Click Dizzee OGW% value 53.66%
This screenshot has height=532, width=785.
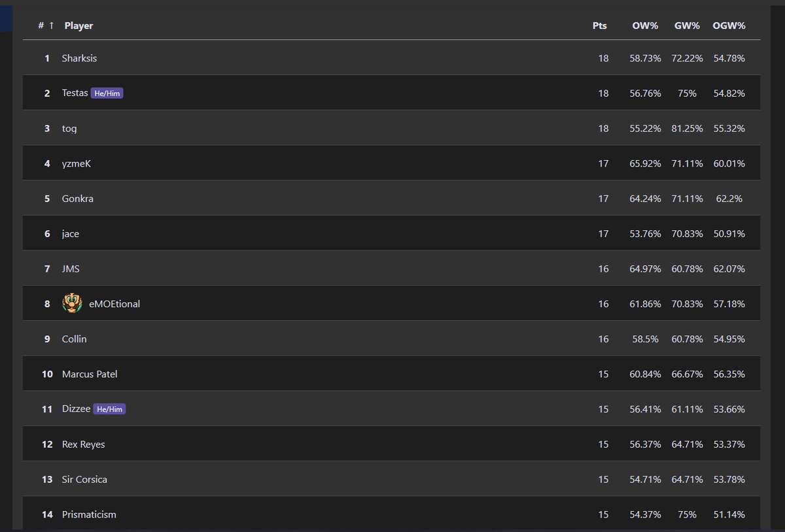click(729, 409)
